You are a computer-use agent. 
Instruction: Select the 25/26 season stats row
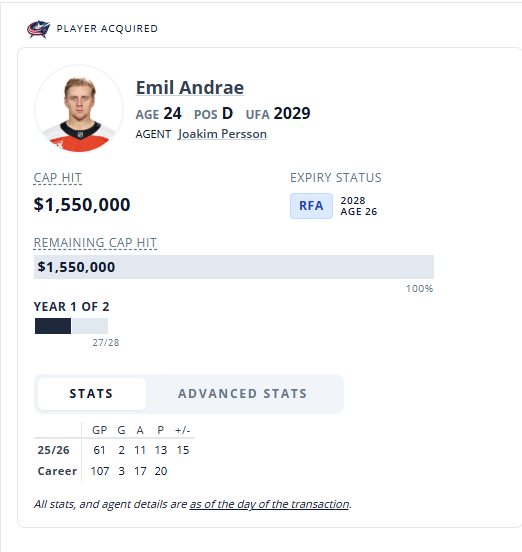click(113, 450)
